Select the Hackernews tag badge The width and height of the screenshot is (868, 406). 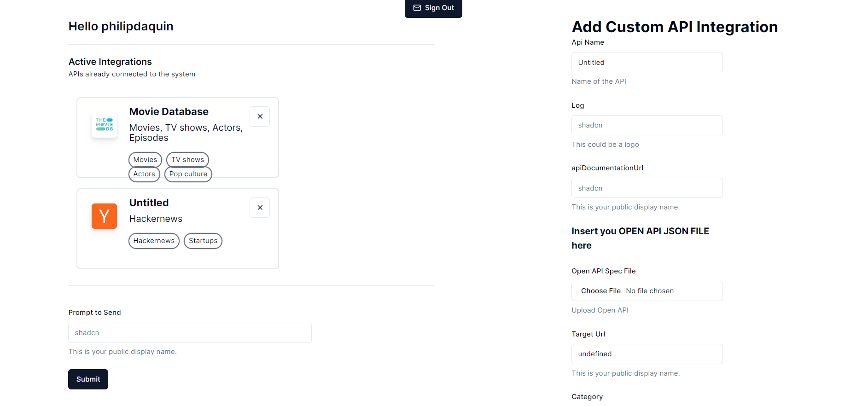point(154,241)
